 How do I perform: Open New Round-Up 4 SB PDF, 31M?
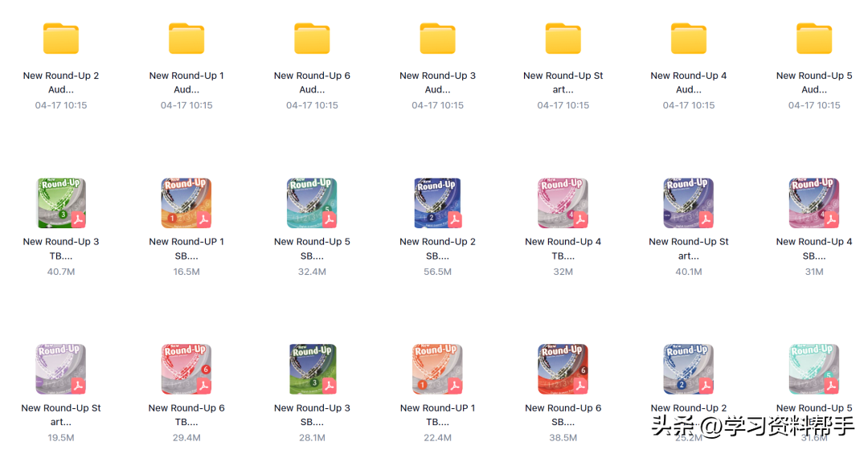pos(814,203)
